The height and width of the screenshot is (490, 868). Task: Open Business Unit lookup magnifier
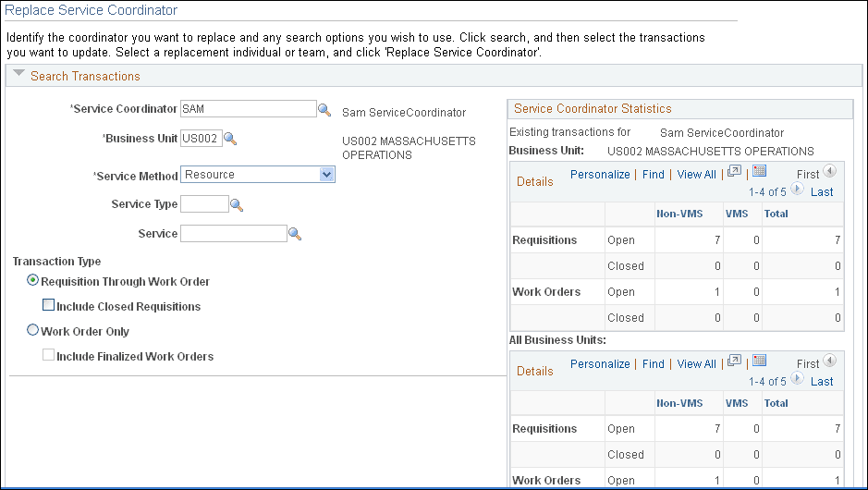(x=230, y=139)
